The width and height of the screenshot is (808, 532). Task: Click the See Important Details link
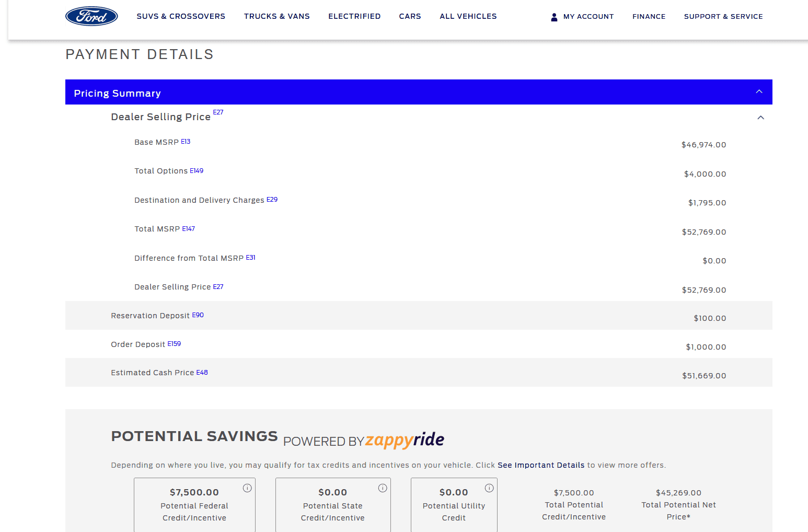click(x=540, y=465)
